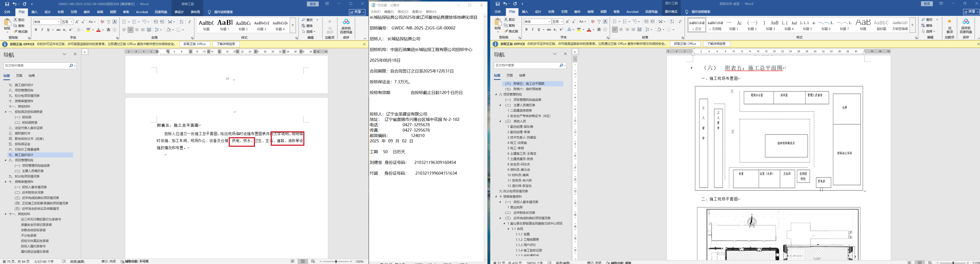This screenshot has height=264, width=980.
Task: Click 获取正版 Office in the left Word warning bar
Action: tap(194, 44)
